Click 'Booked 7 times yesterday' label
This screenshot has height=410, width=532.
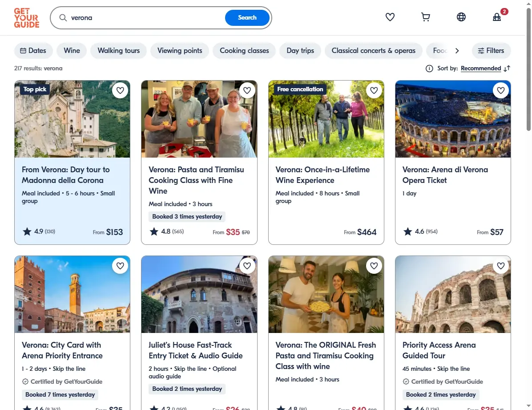click(60, 395)
